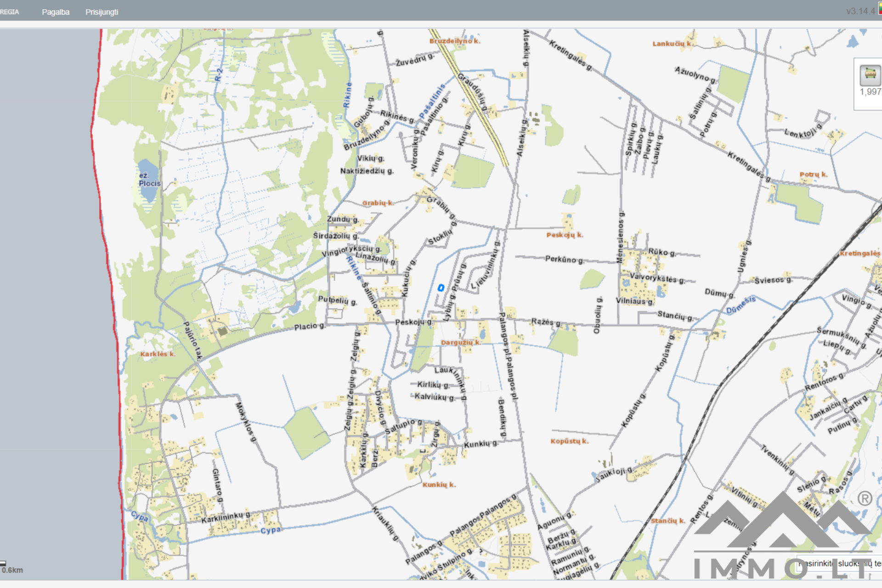Click the Kalviukų g. street label
This screenshot has height=588, width=882.
tap(435, 397)
